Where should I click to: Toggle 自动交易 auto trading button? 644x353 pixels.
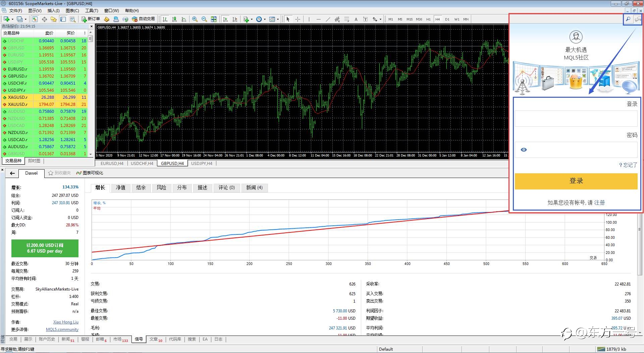[x=143, y=19]
